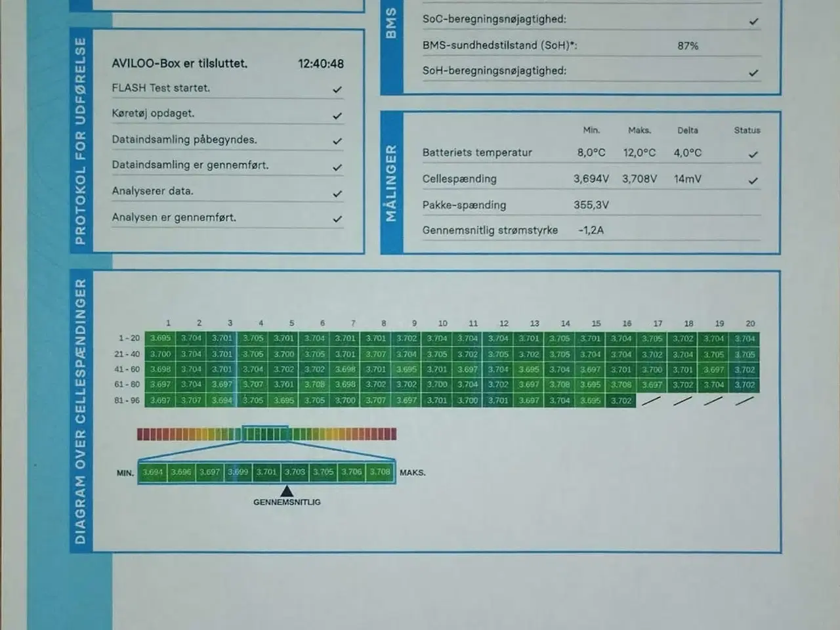840x630 pixels.
Task: Click the checkmark beside FLASH Test startet
Action: pyautogui.click(x=337, y=89)
